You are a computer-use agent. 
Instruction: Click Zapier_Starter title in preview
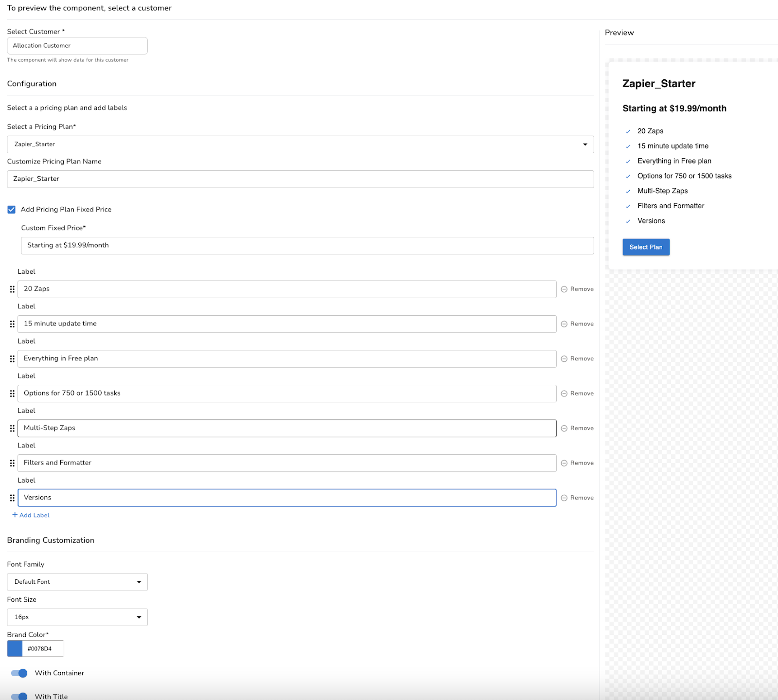coord(659,84)
